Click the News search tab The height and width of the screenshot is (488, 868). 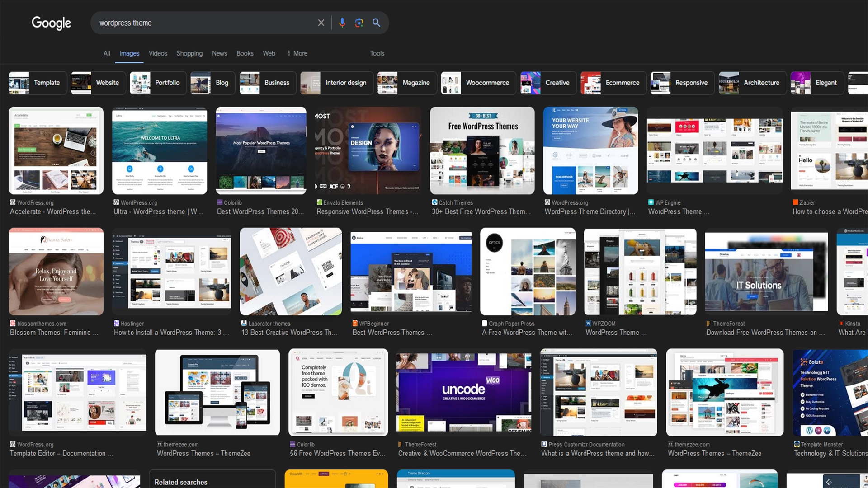[219, 53]
